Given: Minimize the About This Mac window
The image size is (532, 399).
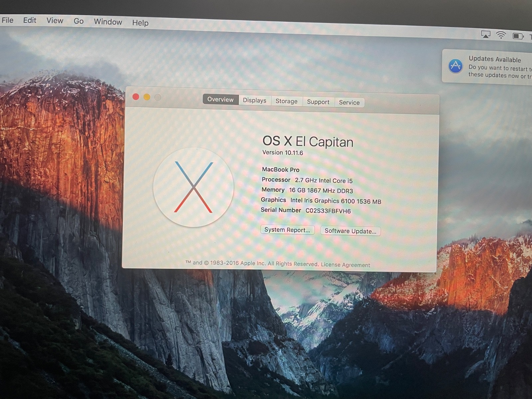Looking at the screenshot, I should [147, 97].
